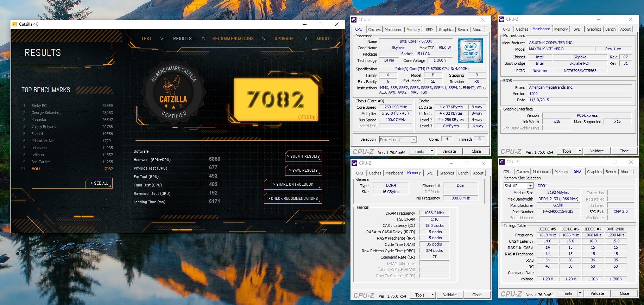Click Slinky PC top benchmark entry
644x305 pixels.
[68, 106]
